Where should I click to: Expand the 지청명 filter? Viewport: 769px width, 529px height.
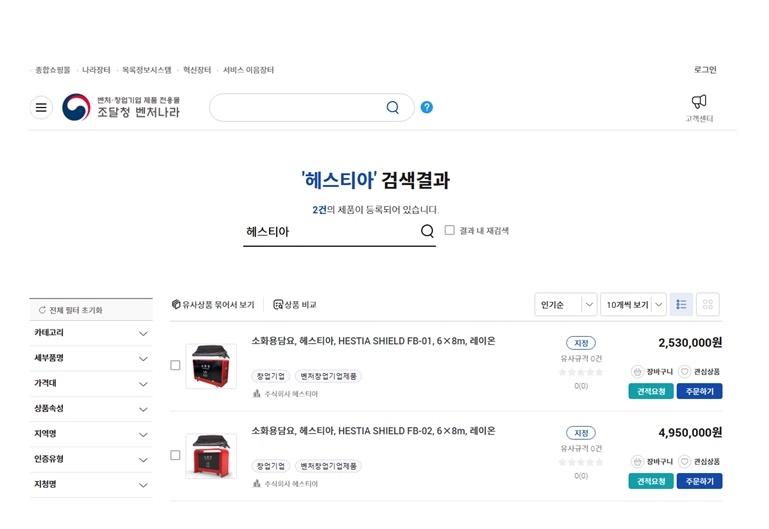[x=91, y=485]
